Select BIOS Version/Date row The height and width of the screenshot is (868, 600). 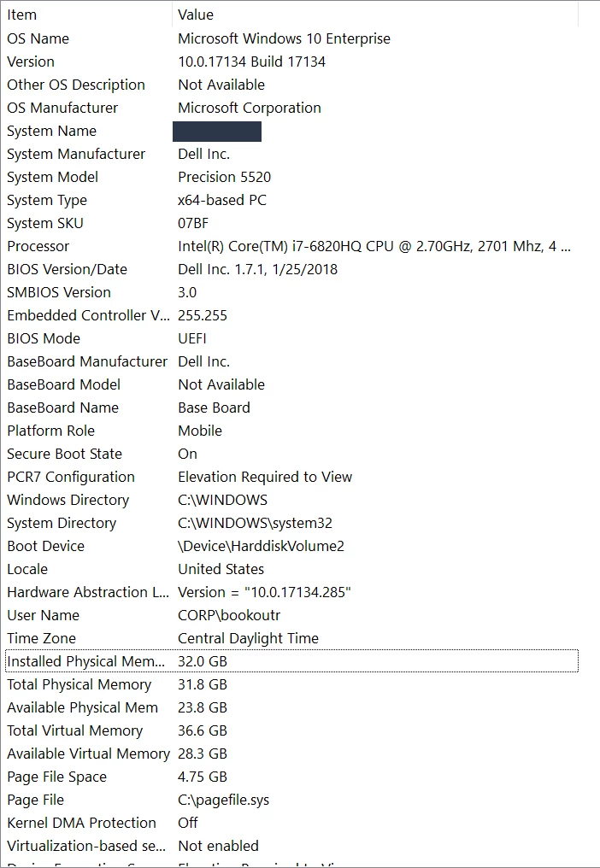(292, 270)
